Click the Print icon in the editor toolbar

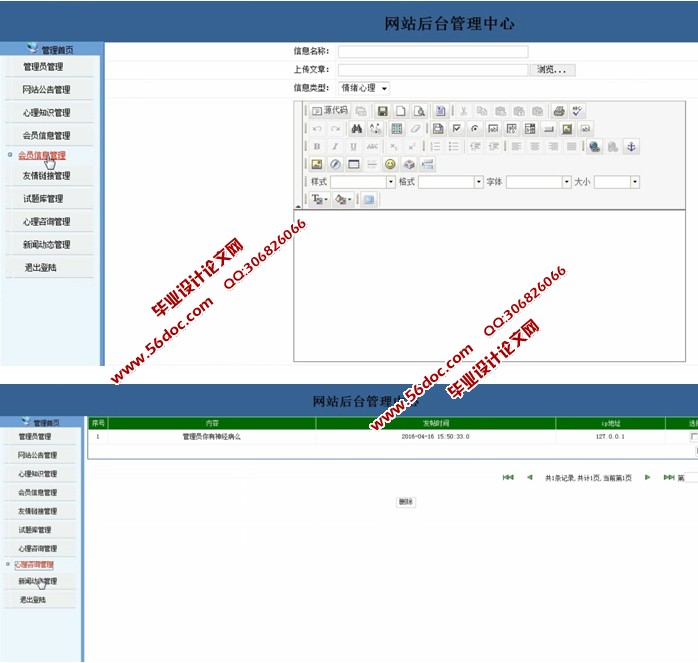(x=559, y=111)
